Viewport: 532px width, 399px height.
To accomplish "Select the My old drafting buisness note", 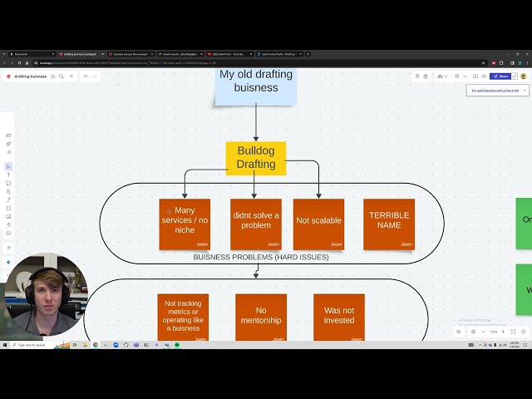I will tap(256, 86).
